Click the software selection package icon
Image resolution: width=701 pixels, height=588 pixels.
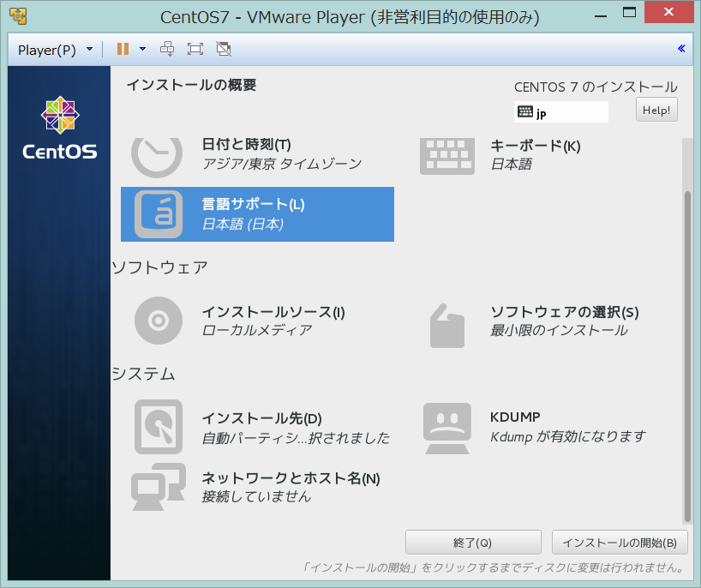pyautogui.click(x=447, y=326)
